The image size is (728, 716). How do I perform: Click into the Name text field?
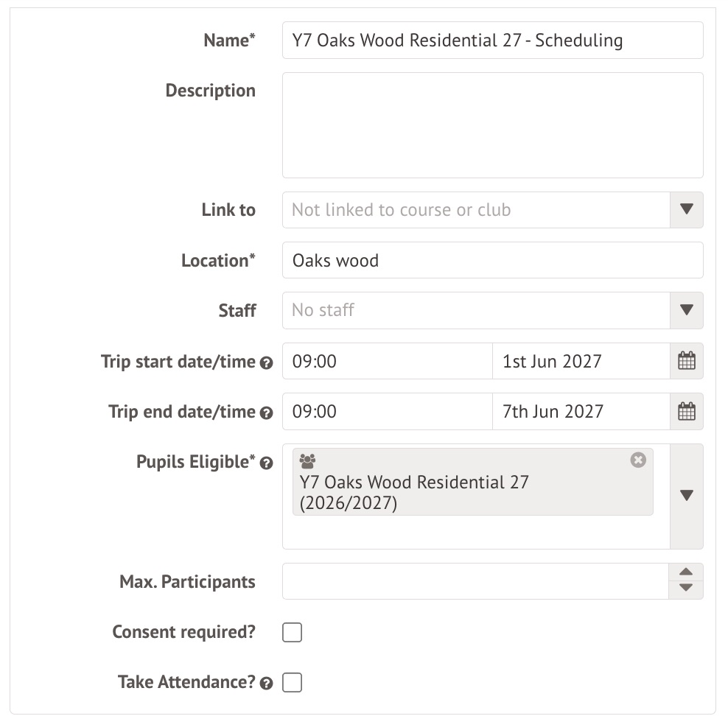point(491,41)
